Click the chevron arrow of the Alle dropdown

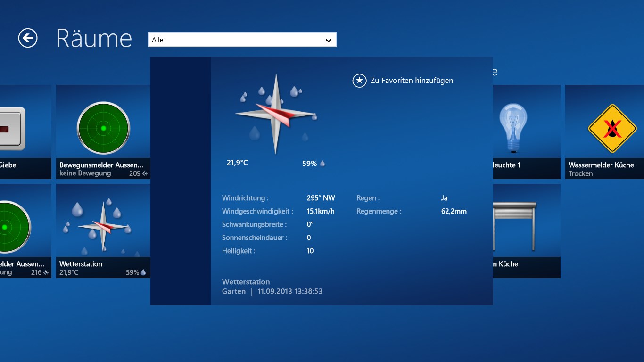tap(329, 41)
